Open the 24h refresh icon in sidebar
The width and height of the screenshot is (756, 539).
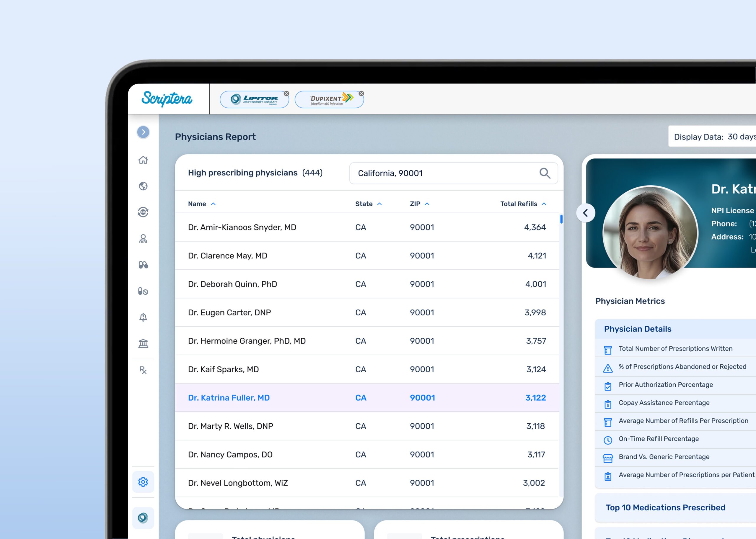143,212
